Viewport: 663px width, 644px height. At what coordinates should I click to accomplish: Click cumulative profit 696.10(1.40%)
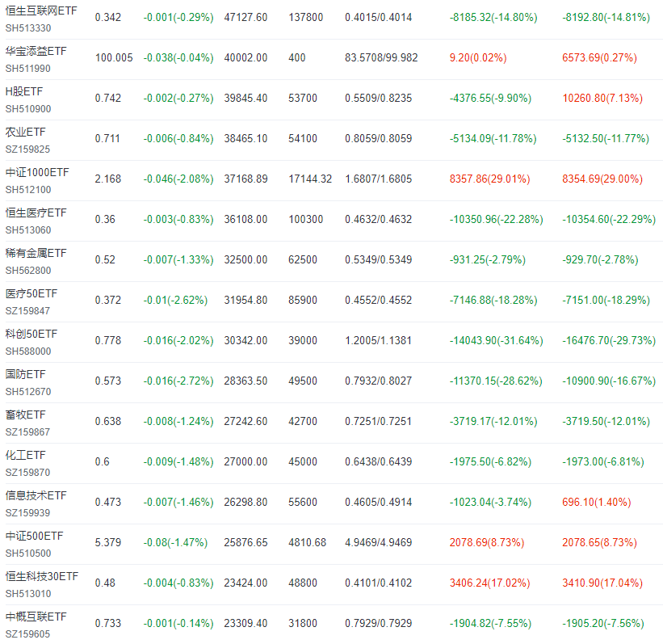click(596, 503)
